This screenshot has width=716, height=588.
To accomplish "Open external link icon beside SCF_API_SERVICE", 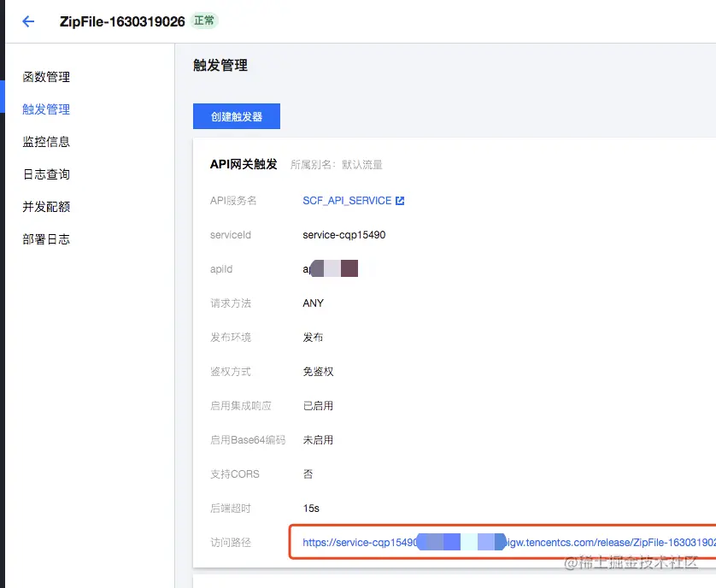I will pyautogui.click(x=400, y=201).
